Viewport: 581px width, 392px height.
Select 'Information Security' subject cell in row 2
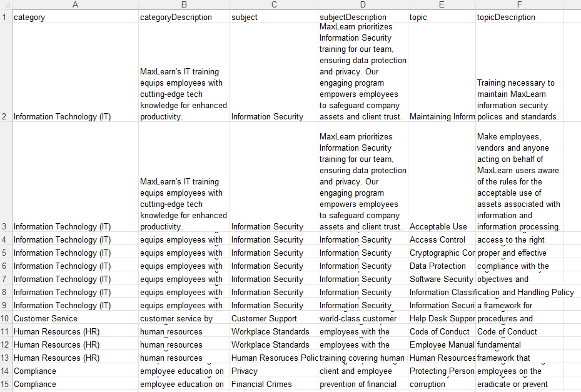tap(274, 73)
